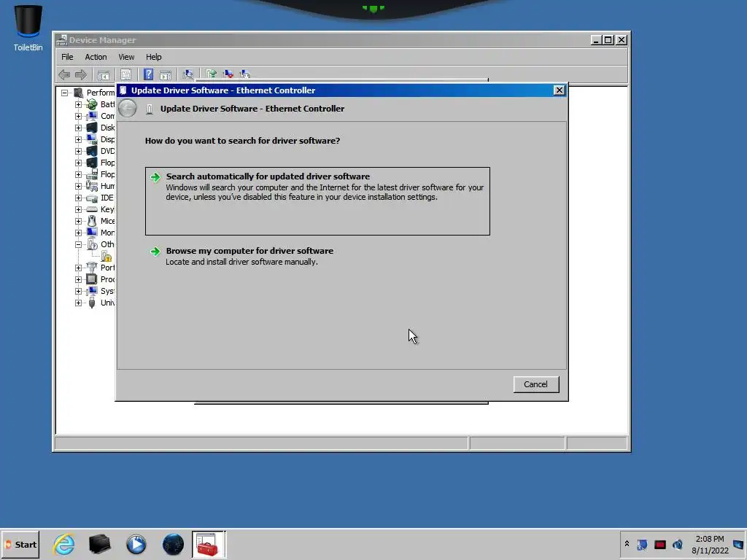Select the Other devices question-mark icon
Viewport: 747px width, 560px height.
coord(91,244)
